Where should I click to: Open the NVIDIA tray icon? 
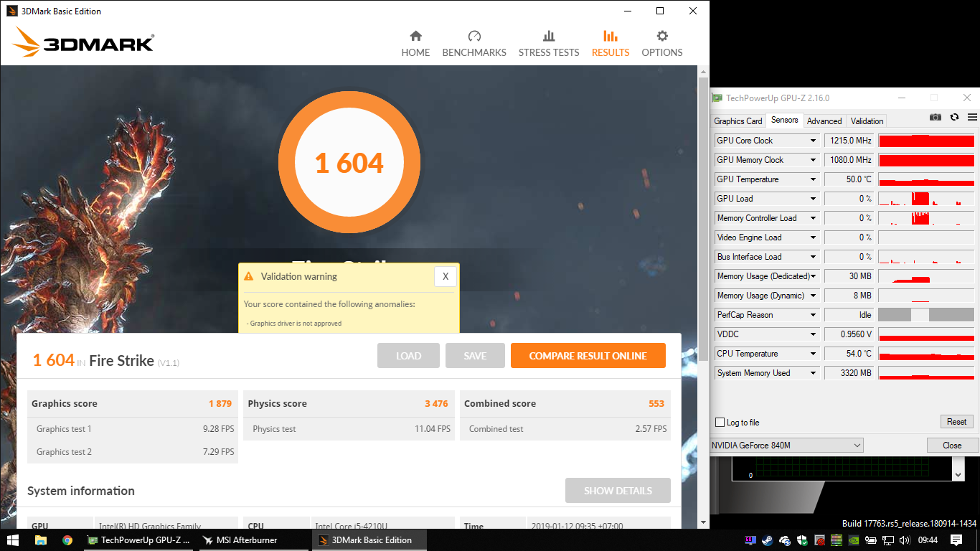[854, 540]
